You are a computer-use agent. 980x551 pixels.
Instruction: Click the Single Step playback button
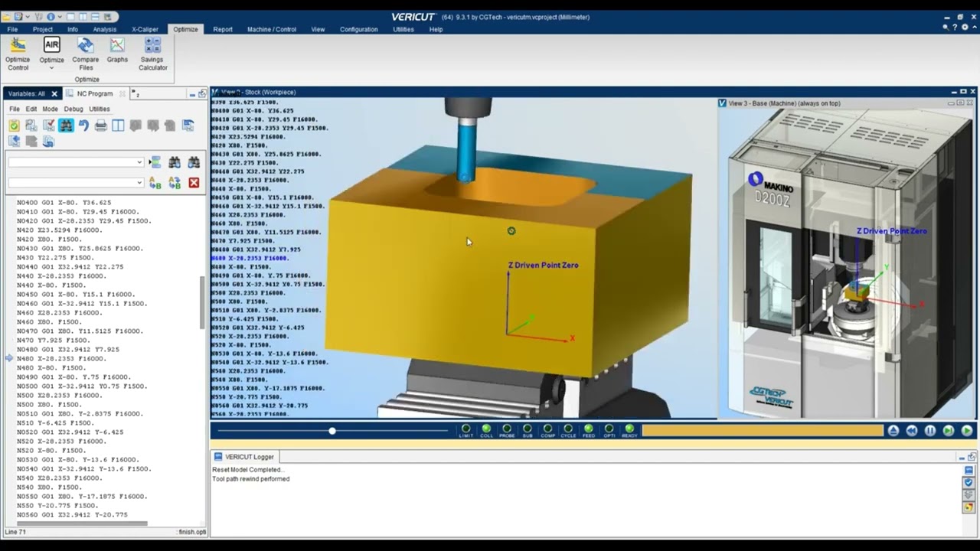point(949,431)
